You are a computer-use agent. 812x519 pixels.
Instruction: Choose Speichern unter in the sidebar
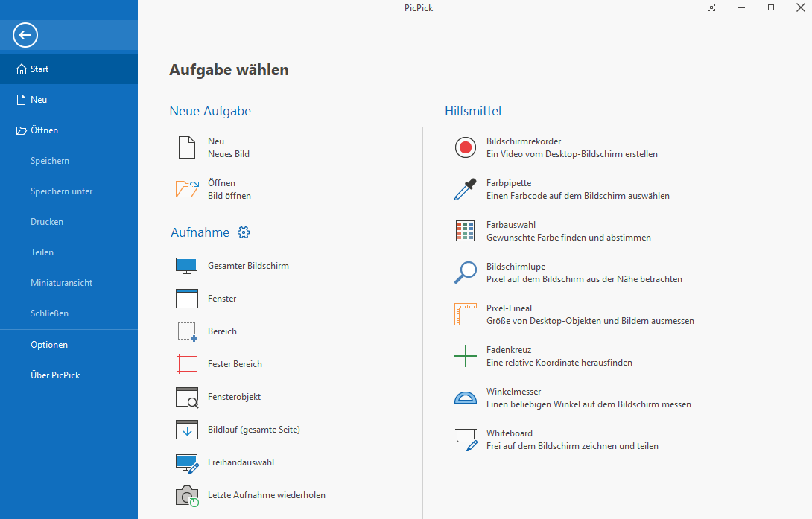point(69,191)
